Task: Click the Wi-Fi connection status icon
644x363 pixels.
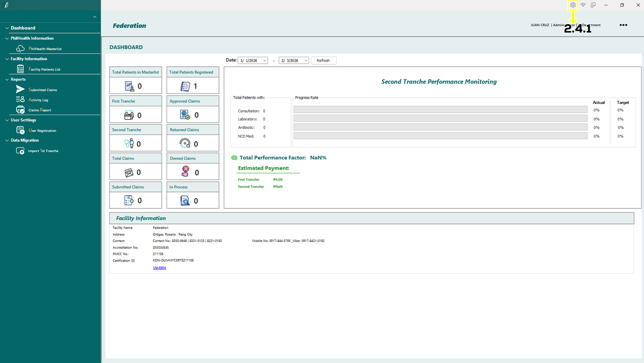Action: 583,5
